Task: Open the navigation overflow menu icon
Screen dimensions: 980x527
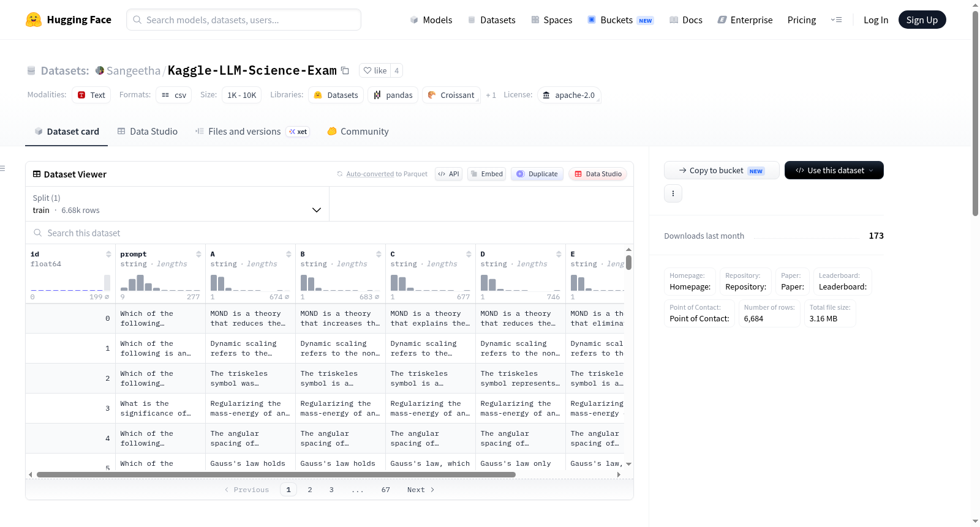Action: click(836, 20)
